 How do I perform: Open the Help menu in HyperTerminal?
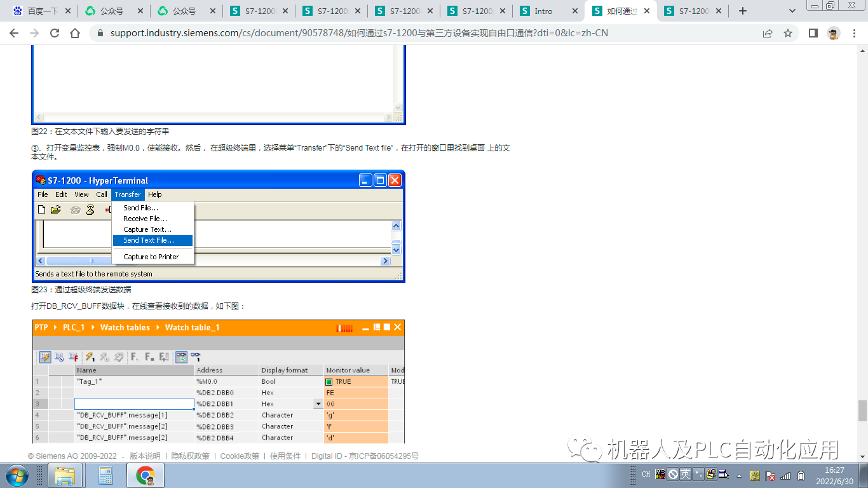(x=155, y=194)
